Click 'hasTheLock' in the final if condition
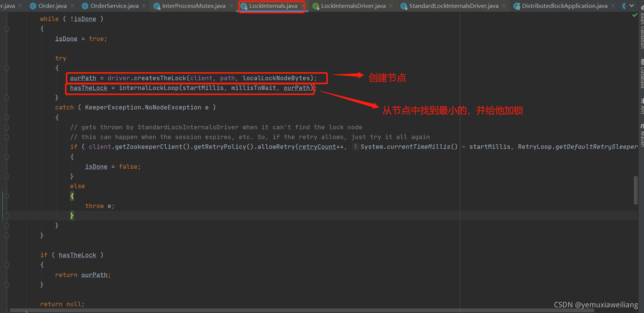Viewport: 644px width, 313px height. 78,255
